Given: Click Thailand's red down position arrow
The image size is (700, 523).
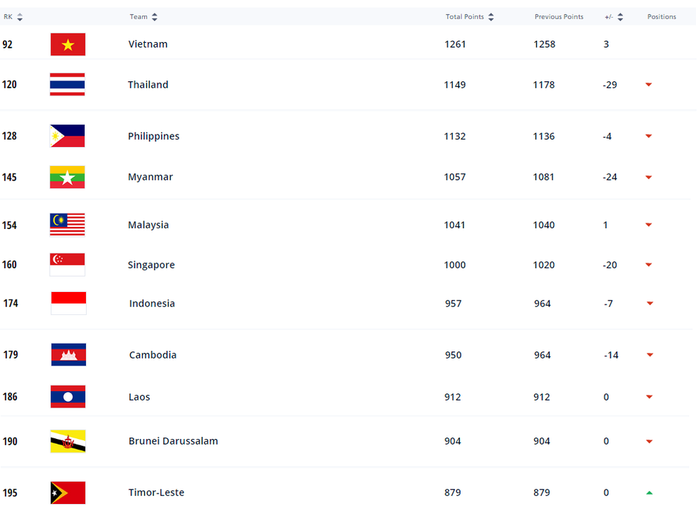Looking at the screenshot, I should 649,85.
